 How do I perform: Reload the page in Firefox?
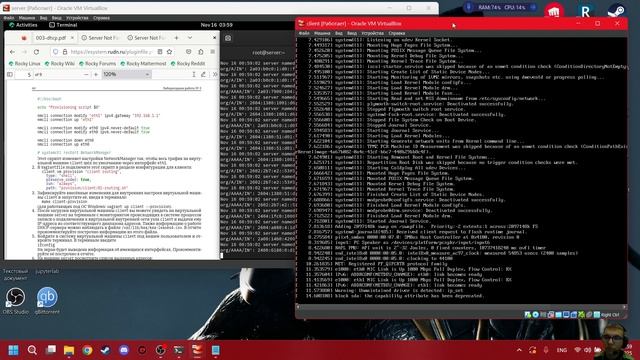[x=36, y=52]
